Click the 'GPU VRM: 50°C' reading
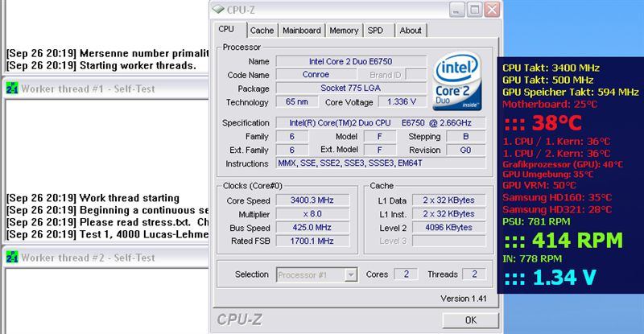The width and height of the screenshot is (644, 334). [539, 185]
